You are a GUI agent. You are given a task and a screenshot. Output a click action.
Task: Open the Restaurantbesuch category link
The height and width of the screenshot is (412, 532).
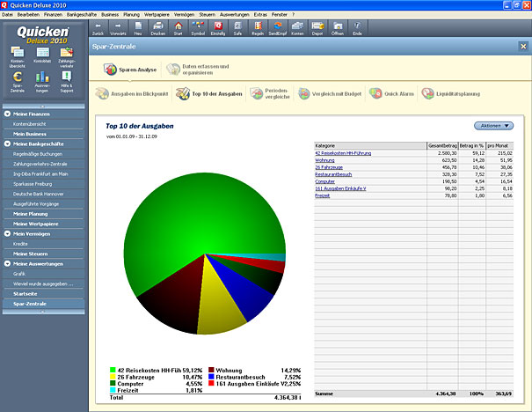[x=335, y=174]
